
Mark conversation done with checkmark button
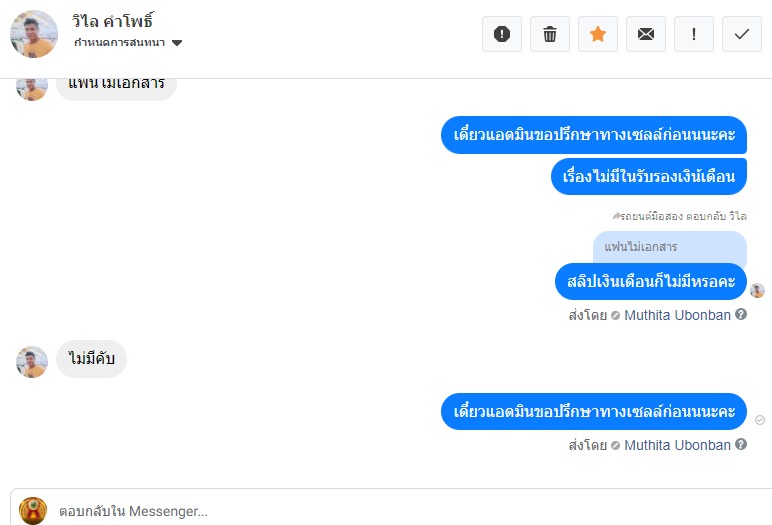click(x=742, y=34)
